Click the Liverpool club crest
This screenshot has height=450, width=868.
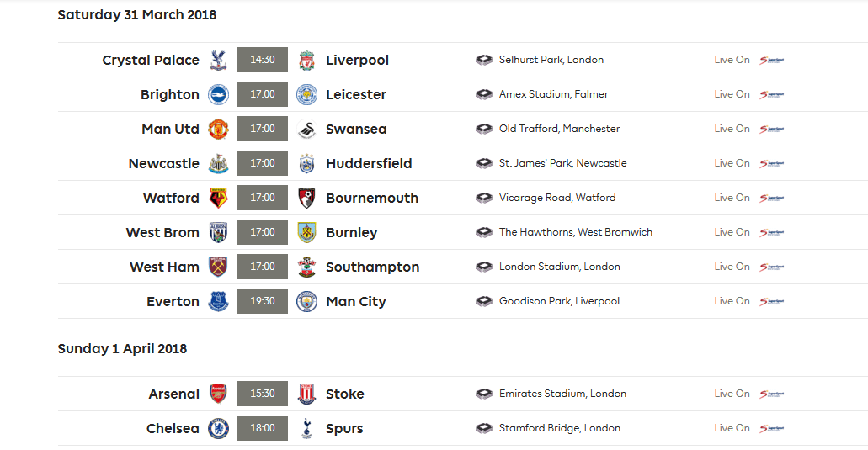[306, 60]
